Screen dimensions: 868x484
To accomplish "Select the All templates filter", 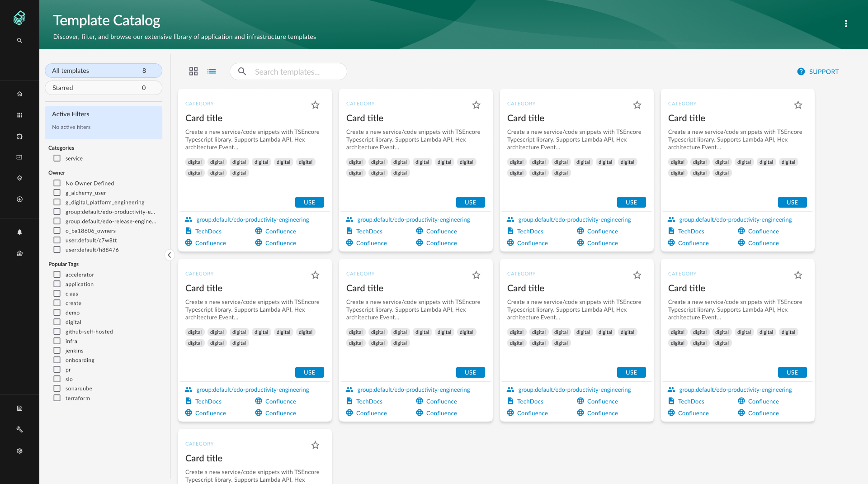I will [x=104, y=71].
